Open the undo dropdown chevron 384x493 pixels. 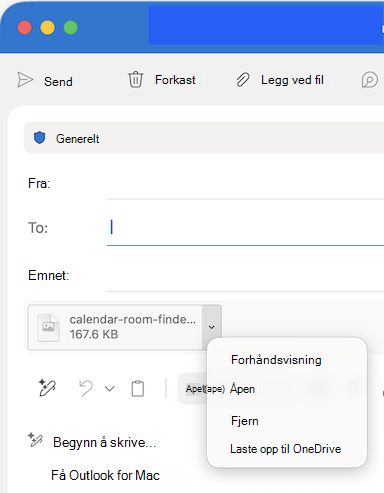point(110,389)
